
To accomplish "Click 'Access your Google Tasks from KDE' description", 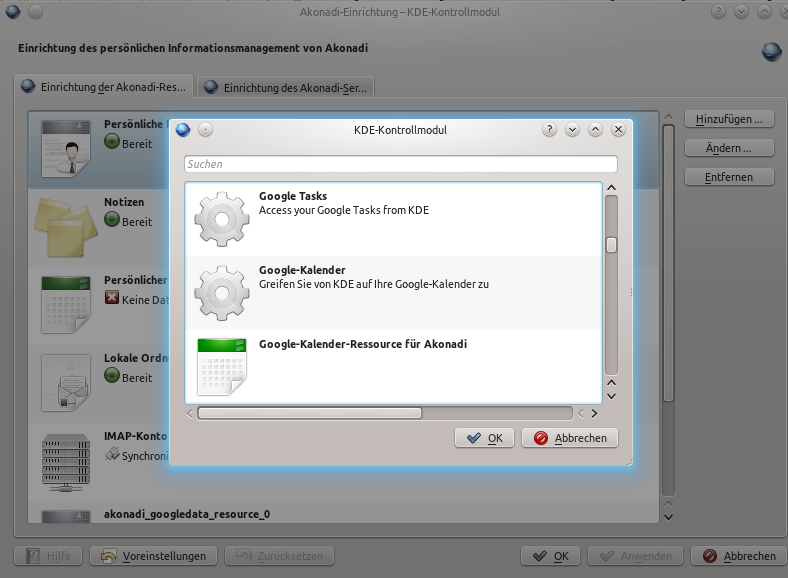I will coord(344,210).
